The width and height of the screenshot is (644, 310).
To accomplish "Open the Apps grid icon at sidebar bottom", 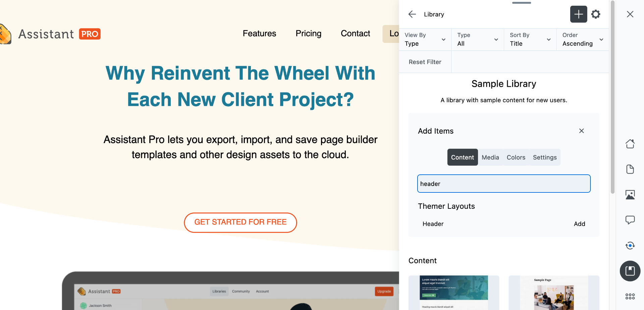I will pyautogui.click(x=630, y=296).
